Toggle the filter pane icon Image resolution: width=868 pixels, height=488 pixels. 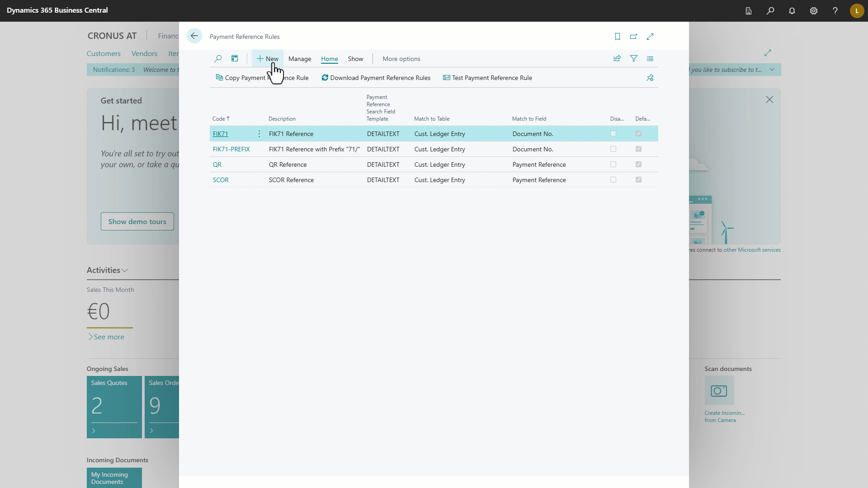click(634, 58)
